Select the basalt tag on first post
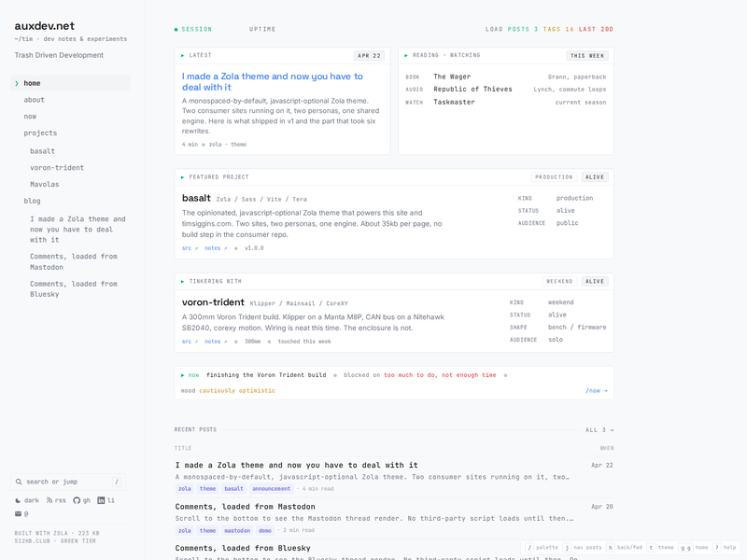Screen dimensions: 747x560 [233, 488]
